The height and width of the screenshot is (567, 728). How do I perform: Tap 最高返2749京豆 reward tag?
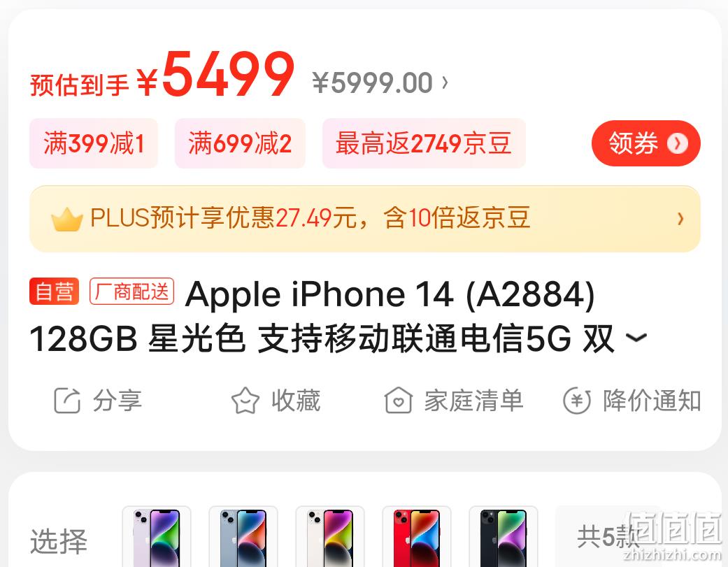click(424, 143)
